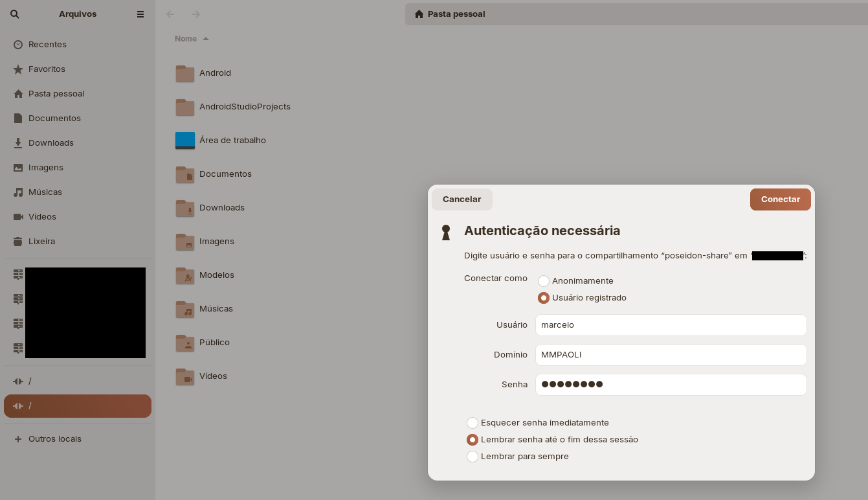The height and width of the screenshot is (500, 868).
Task: Go to Downloads in the sidebar
Action: 50,142
